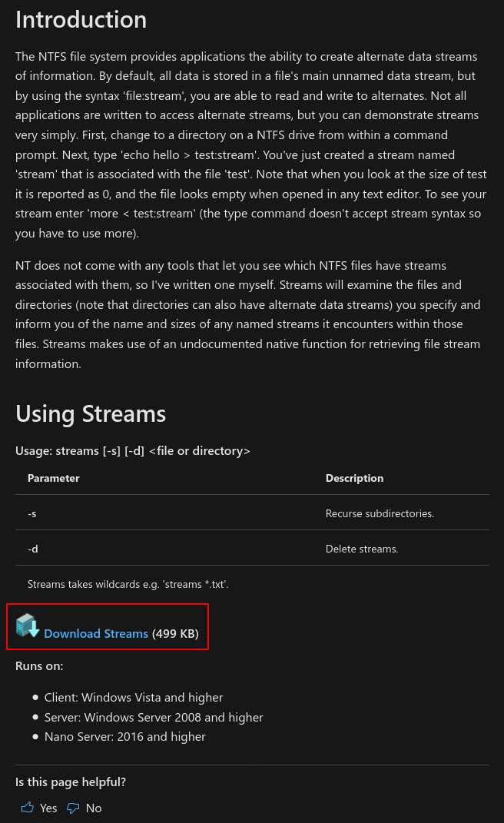The width and height of the screenshot is (504, 823).
Task: Choose the Yes feedback label
Action: [48, 808]
